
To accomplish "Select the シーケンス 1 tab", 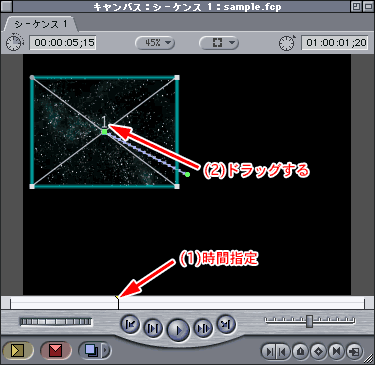I will [40, 24].
